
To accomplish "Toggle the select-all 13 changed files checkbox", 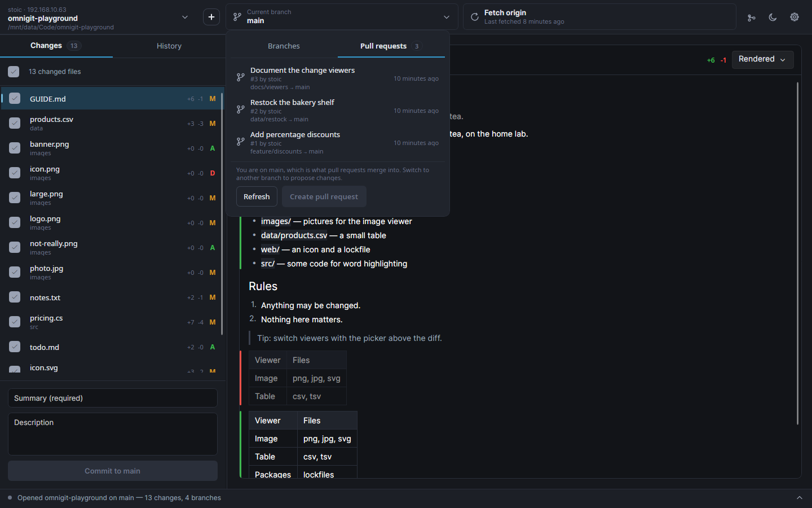I will point(14,72).
